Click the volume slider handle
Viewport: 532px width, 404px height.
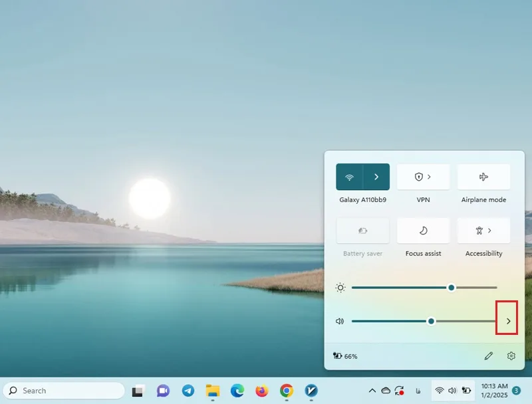pos(431,321)
